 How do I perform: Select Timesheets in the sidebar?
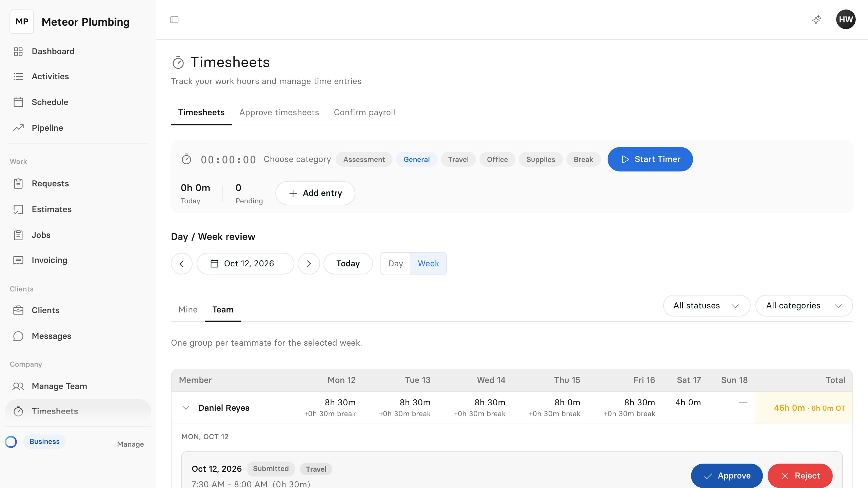coord(78,411)
